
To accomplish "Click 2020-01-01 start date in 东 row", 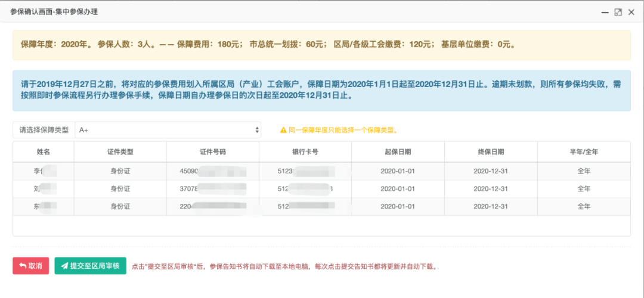I will (398, 206).
